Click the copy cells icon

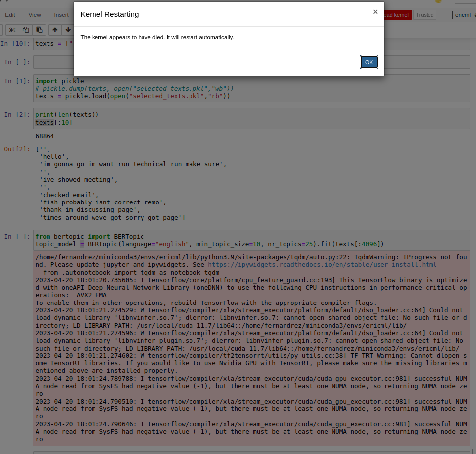pyautogui.click(x=25, y=30)
